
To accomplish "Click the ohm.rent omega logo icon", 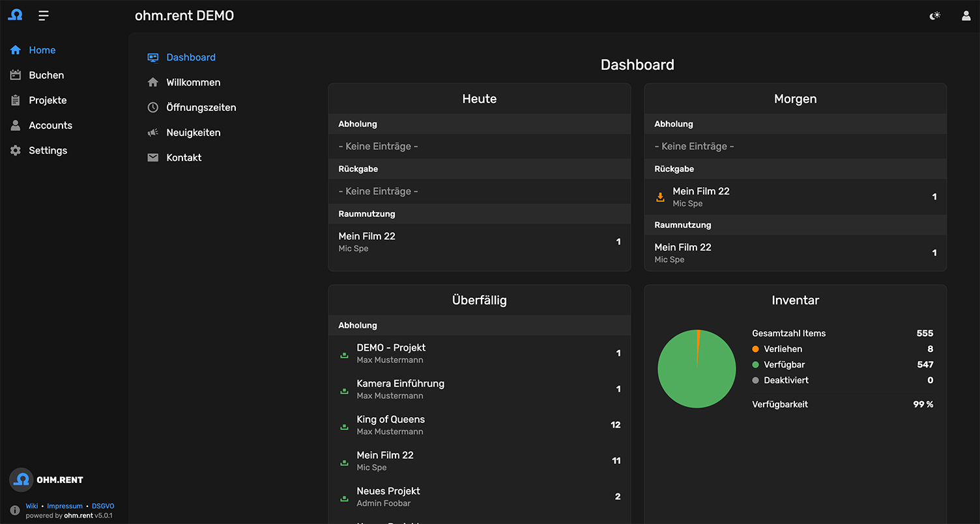I will pyautogui.click(x=15, y=15).
